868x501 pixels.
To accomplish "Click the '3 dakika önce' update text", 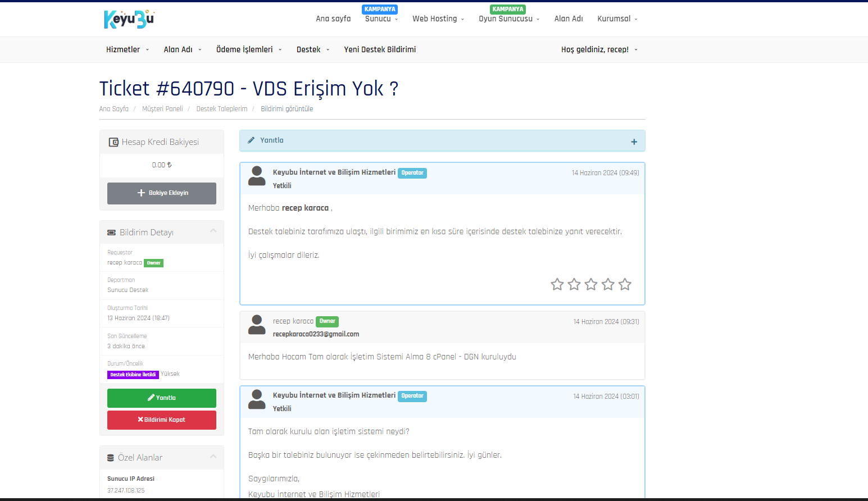I will 126,347.
